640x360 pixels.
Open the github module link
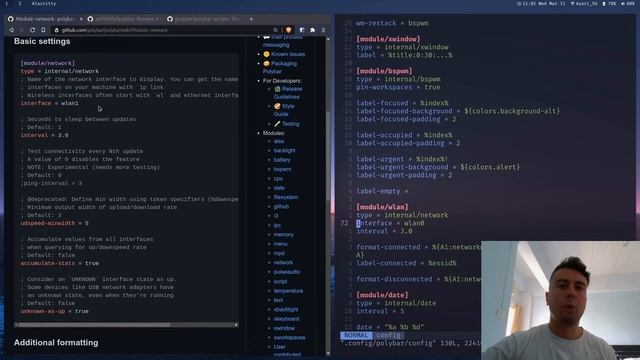[281, 207]
